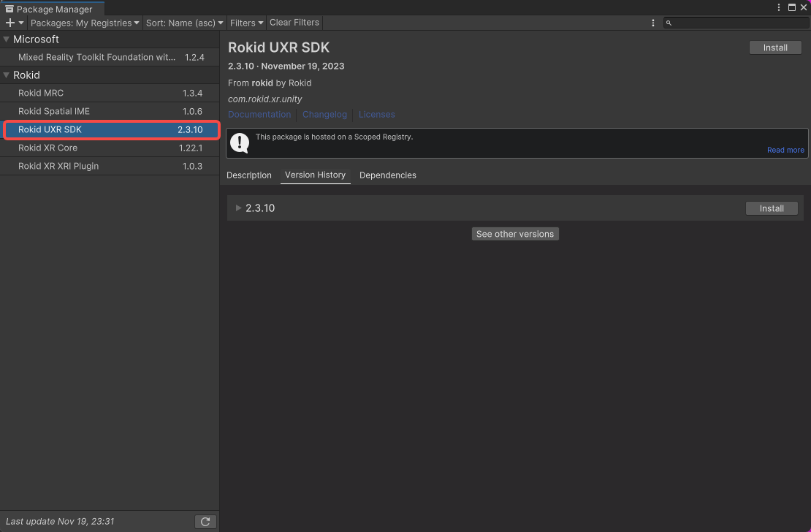Viewport: 811px width, 532px height.
Task: Open the Filters dropdown
Action: click(247, 23)
